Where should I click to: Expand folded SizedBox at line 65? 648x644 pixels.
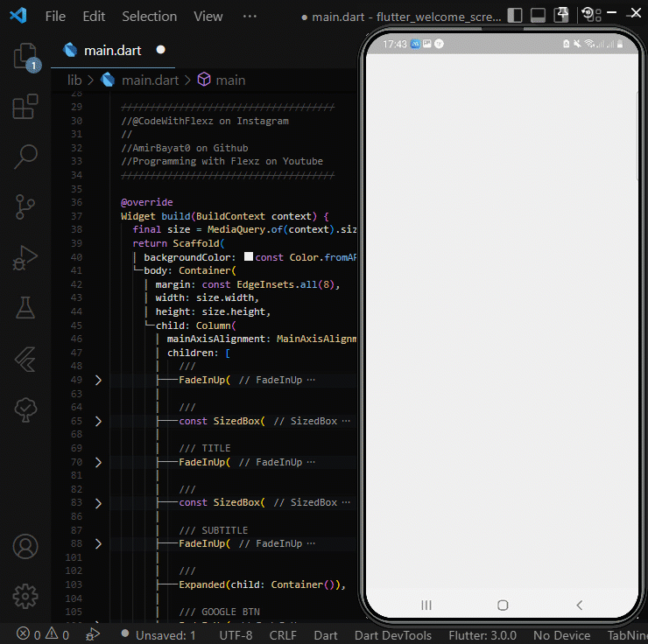click(98, 421)
